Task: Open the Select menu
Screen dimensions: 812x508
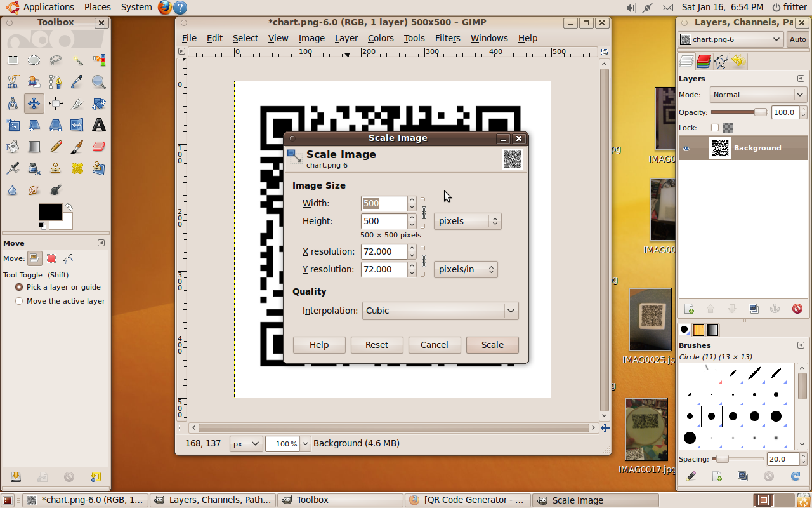Action: click(x=245, y=38)
